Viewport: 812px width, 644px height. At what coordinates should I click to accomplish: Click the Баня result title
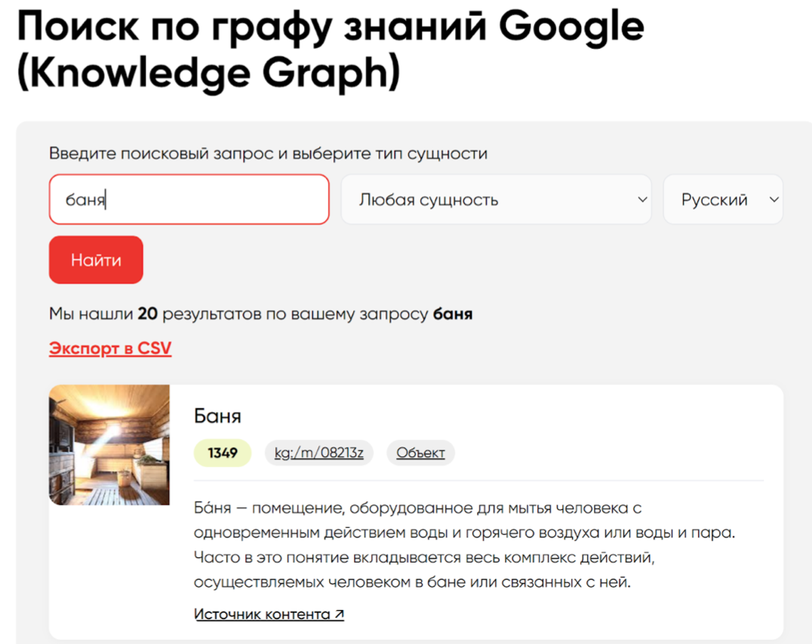[x=217, y=416]
